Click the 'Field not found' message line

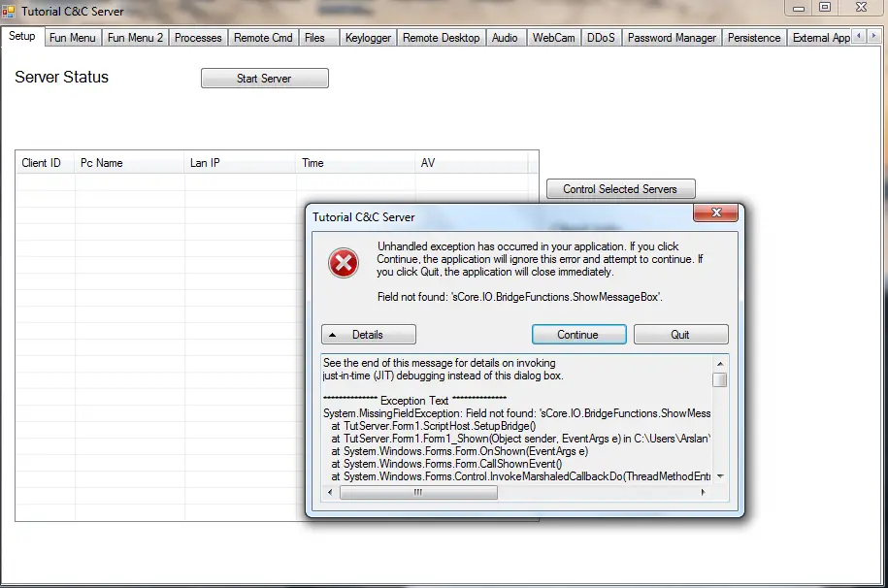pos(520,297)
